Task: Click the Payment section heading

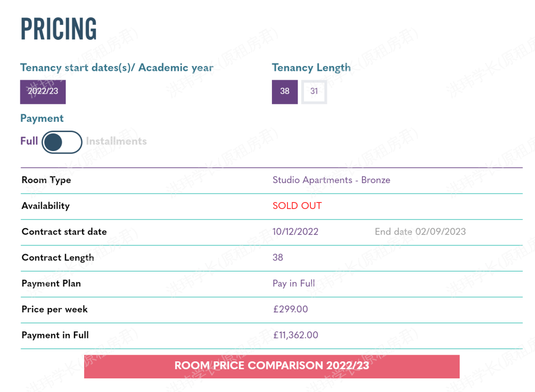Action: [42, 119]
